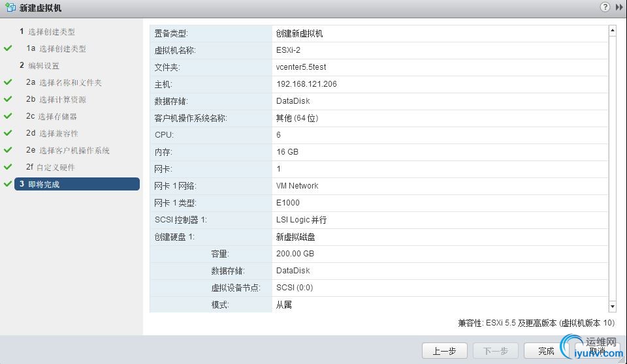The height and width of the screenshot is (364, 627).
Task: Go to step 1a 选择创建类型
Action: click(x=56, y=48)
